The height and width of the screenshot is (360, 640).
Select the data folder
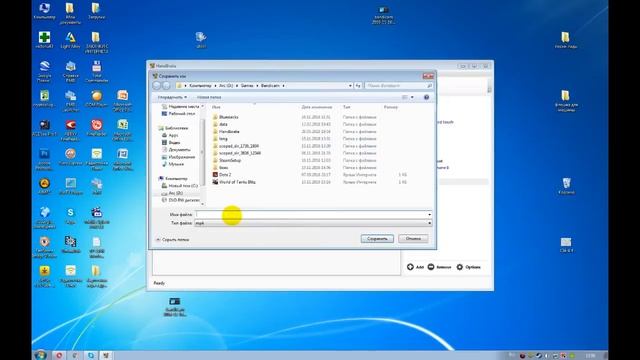(x=223, y=124)
